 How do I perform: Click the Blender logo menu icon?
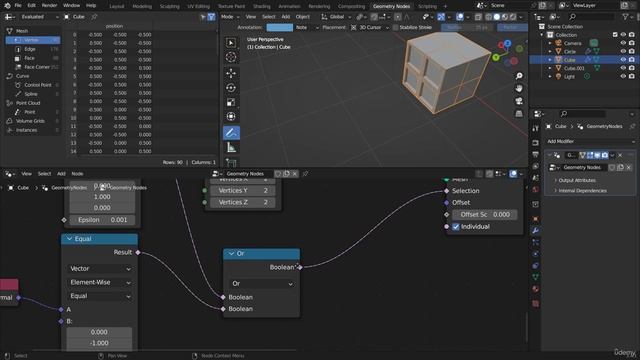pyautogui.click(x=7, y=6)
